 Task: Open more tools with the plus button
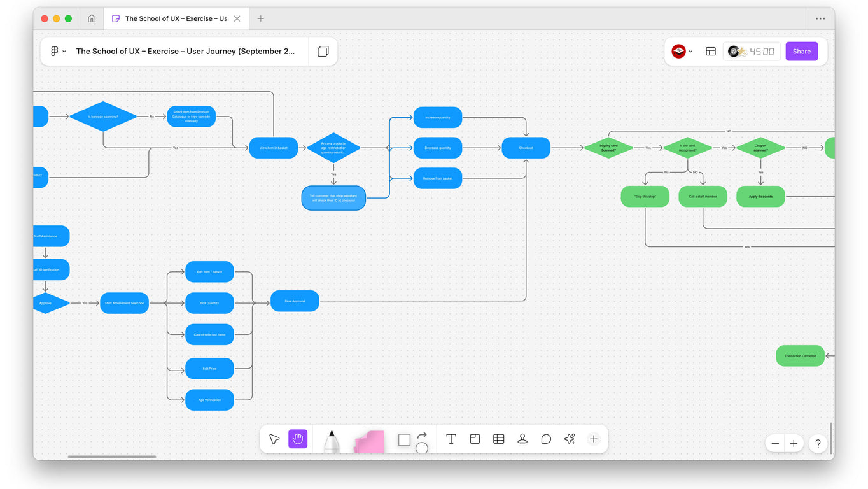[594, 439]
